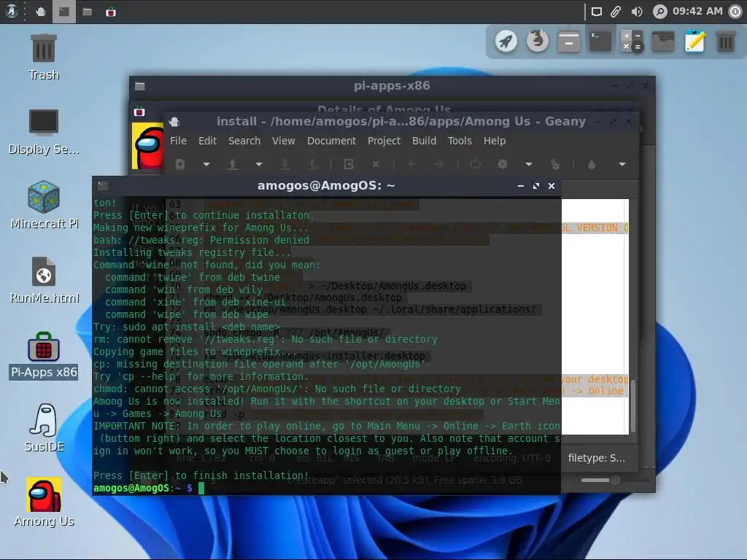The width and height of the screenshot is (747, 560).
Task: Open the system application menu in top panel
Action: click(12, 12)
